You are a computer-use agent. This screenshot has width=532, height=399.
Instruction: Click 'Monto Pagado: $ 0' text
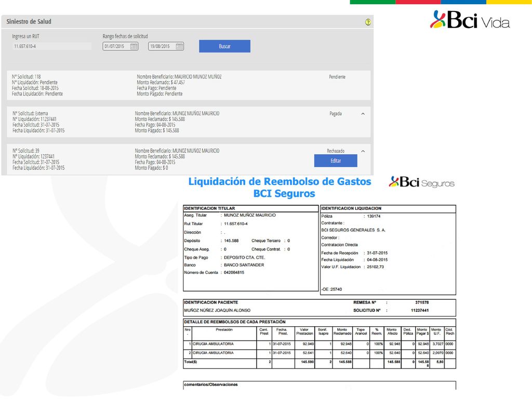click(151, 168)
